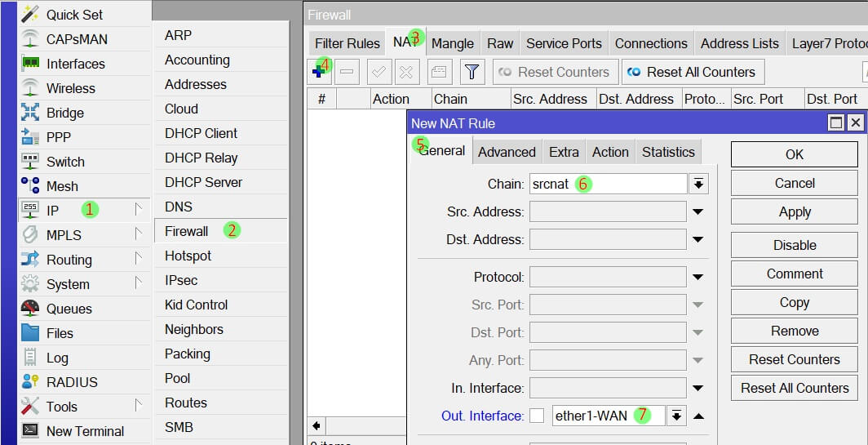This screenshot has height=445, width=868.
Task: Open the Chain dropdown list
Action: (698, 184)
